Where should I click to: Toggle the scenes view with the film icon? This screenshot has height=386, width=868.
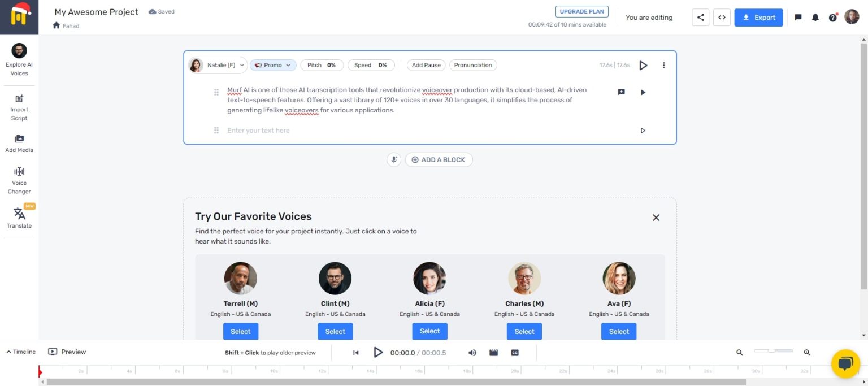point(493,352)
